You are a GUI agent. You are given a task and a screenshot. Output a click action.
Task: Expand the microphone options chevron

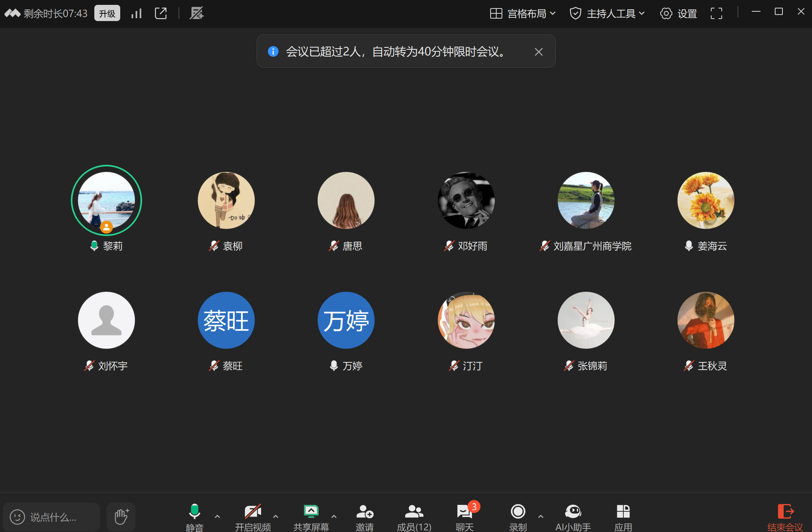pyautogui.click(x=217, y=517)
